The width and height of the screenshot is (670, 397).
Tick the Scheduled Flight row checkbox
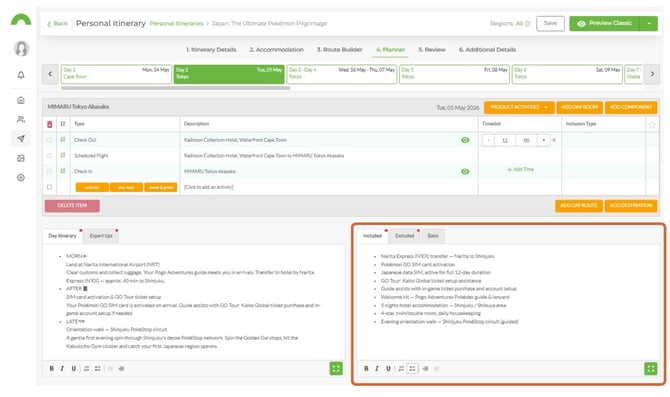(x=50, y=156)
